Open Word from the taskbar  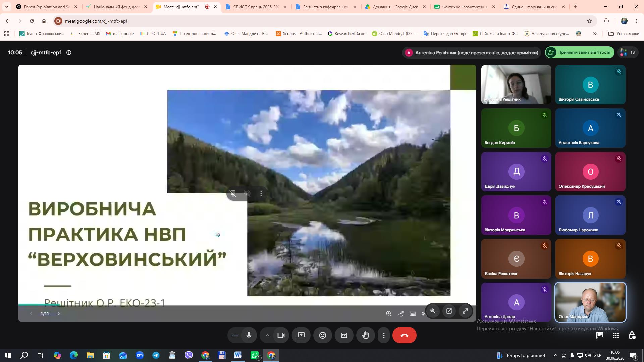point(238,355)
